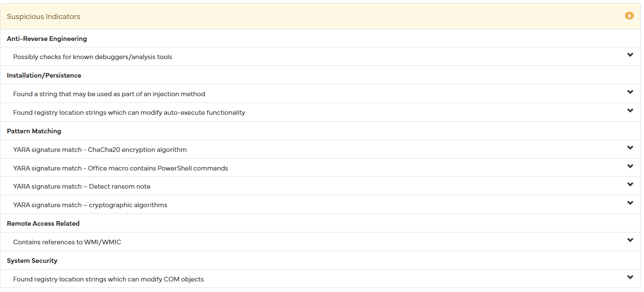
Task: Select 'Possibly checks for known debuggers/analysis tools' text
Action: point(92,57)
